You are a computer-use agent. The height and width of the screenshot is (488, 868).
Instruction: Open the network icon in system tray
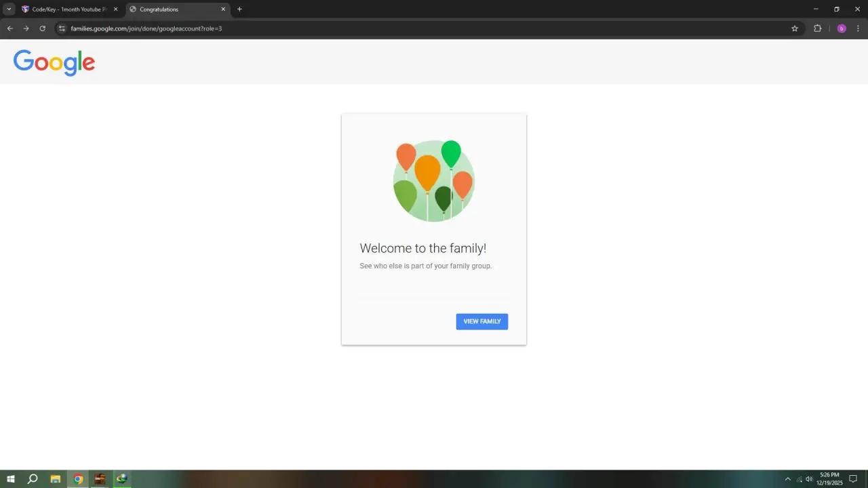(x=799, y=479)
